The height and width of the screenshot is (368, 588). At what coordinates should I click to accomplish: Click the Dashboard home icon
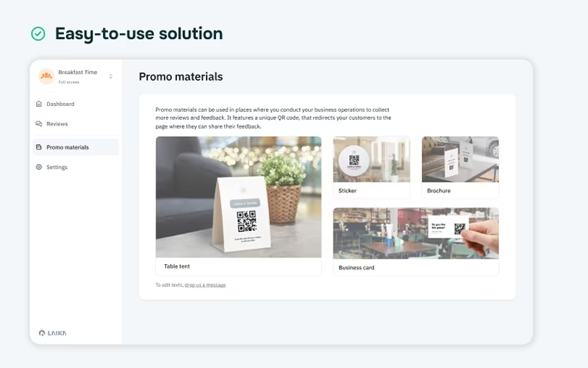[x=39, y=104]
